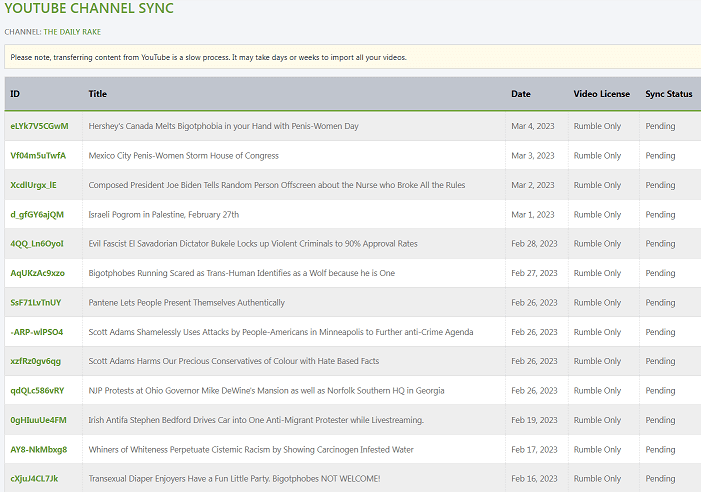701x492 pixels.
Task: Select the Evil Fascist El Savadorian Dictator title
Action: click(x=253, y=244)
